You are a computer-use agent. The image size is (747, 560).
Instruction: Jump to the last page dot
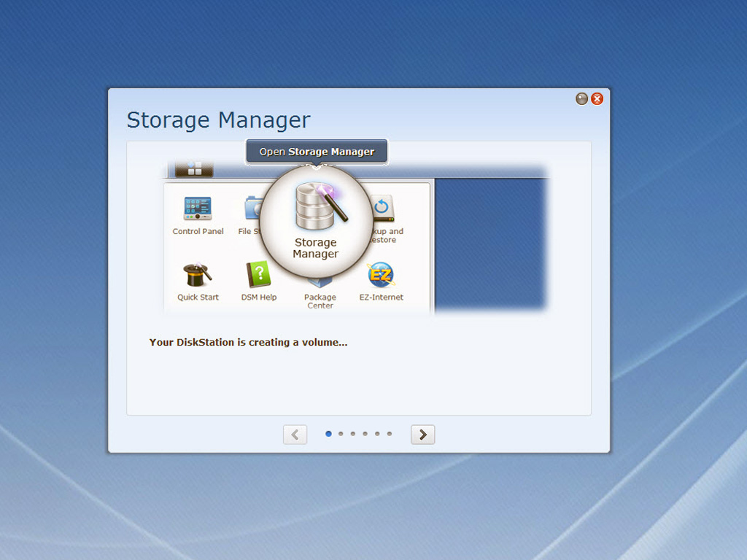click(390, 434)
